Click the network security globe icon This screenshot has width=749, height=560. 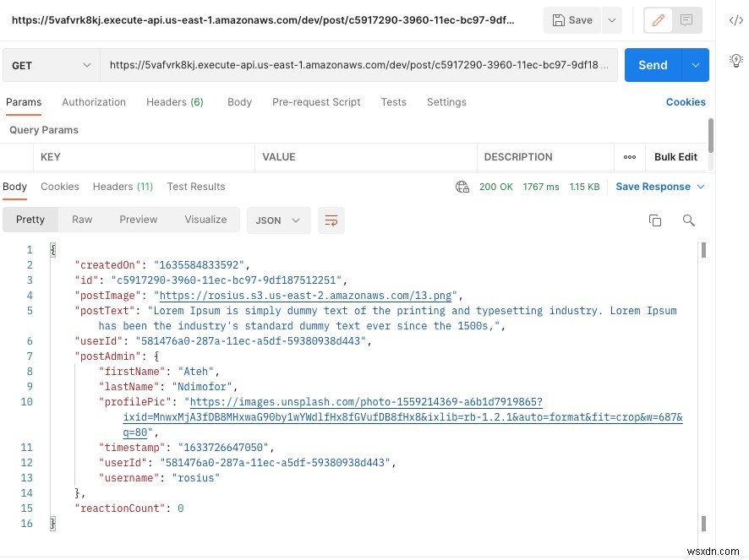point(462,187)
